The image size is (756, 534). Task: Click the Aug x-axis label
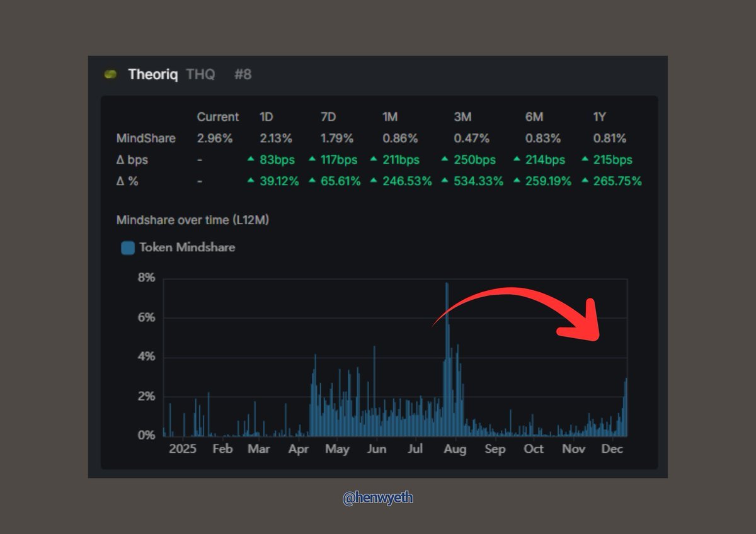455,449
